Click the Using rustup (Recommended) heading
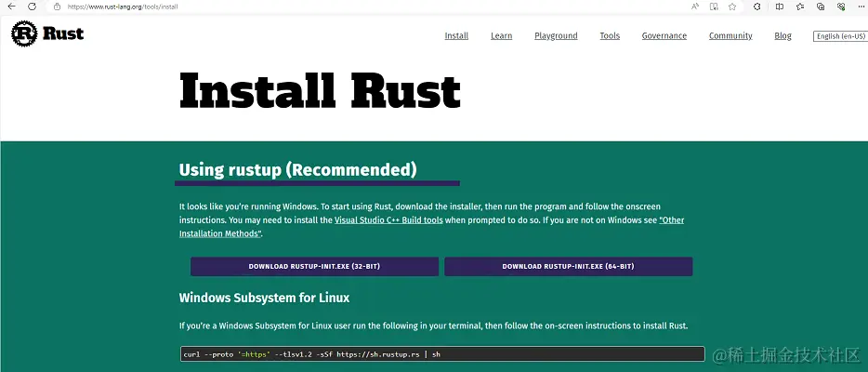The width and height of the screenshot is (868, 372). pyautogui.click(x=297, y=169)
